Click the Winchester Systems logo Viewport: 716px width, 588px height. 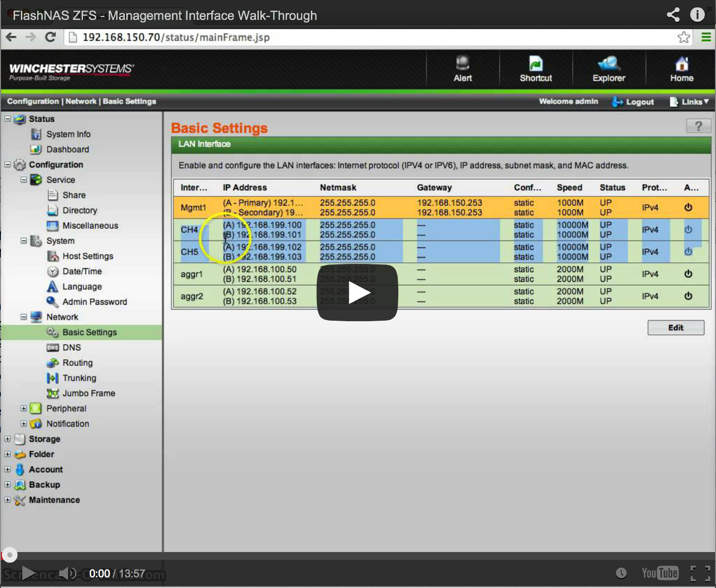coord(71,71)
